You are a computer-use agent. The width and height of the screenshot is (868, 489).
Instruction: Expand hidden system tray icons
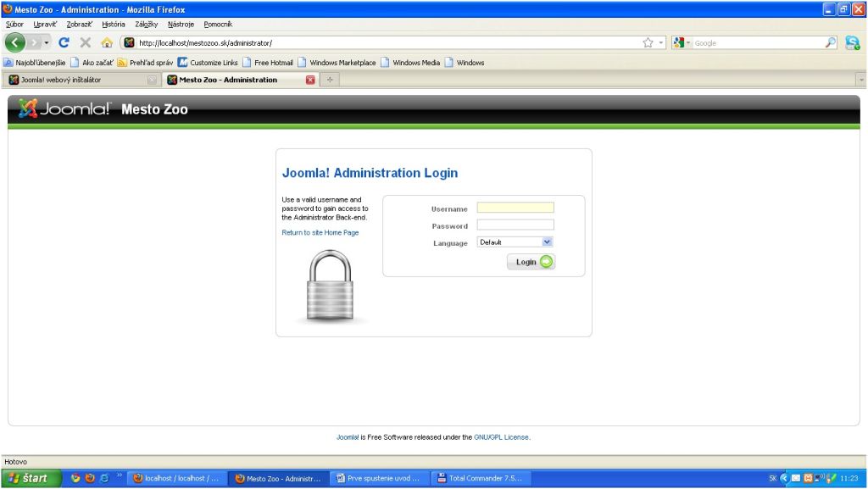tap(784, 479)
